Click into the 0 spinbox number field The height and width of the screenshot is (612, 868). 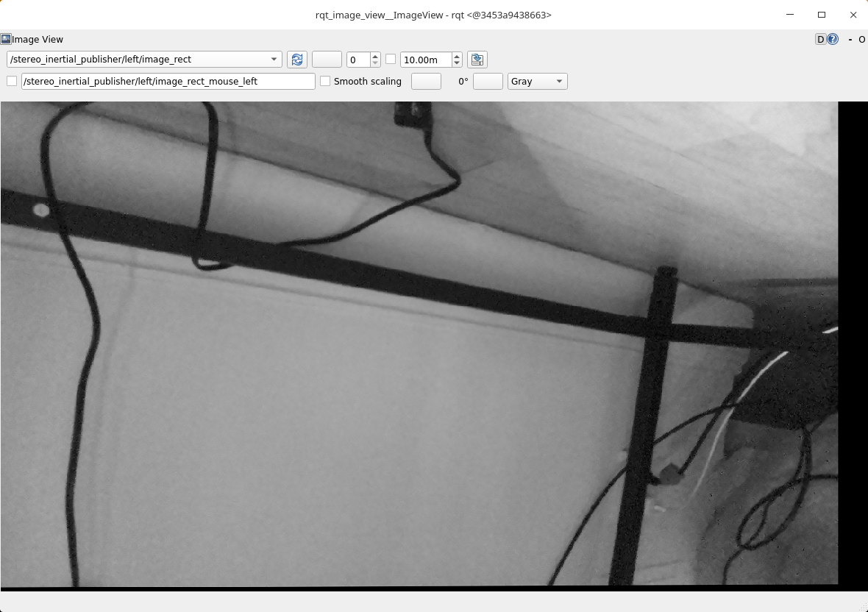click(x=359, y=59)
